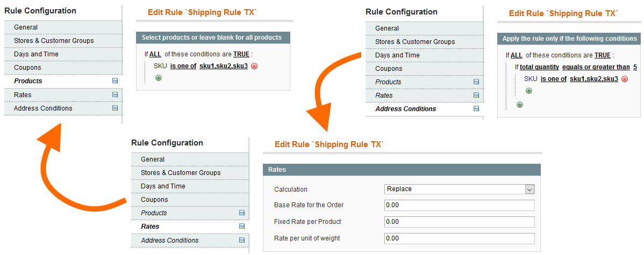Edit sku1,sku2,sku3 value in Select products box
The height and width of the screenshot is (255, 644).
[223, 66]
